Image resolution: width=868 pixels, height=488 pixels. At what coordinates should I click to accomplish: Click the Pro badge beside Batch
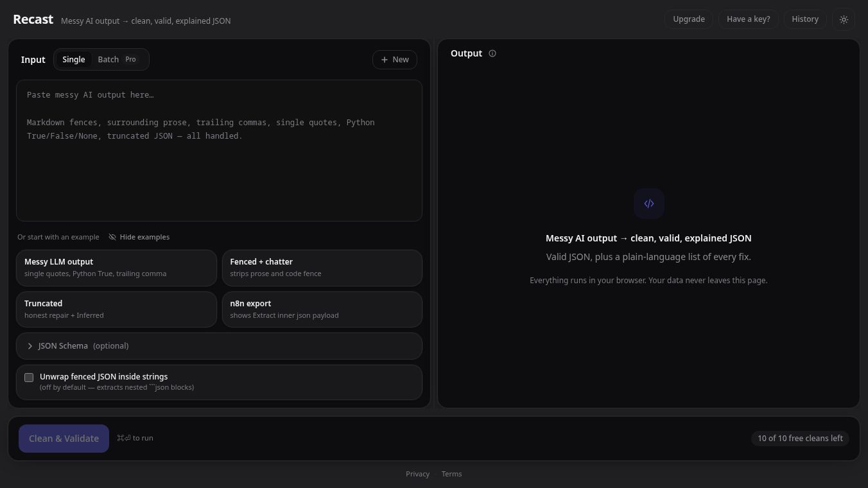(130, 60)
